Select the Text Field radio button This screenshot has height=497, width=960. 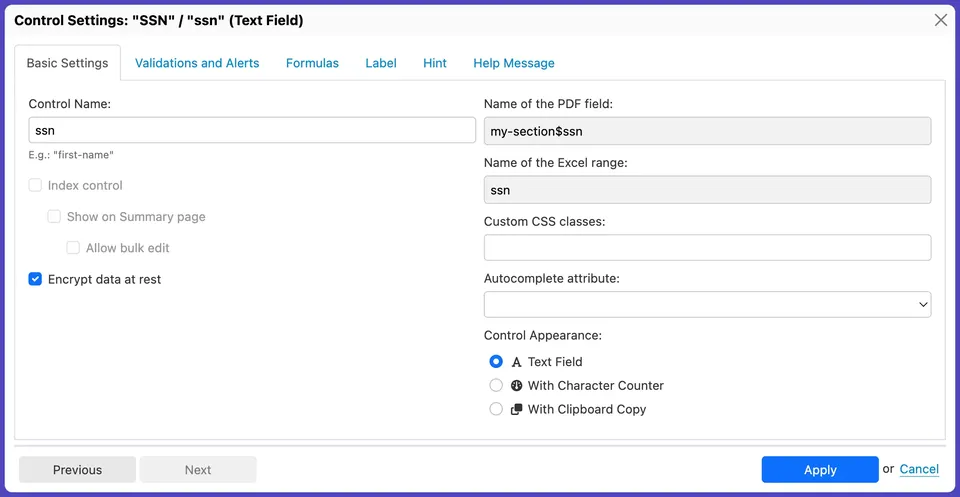click(x=496, y=362)
